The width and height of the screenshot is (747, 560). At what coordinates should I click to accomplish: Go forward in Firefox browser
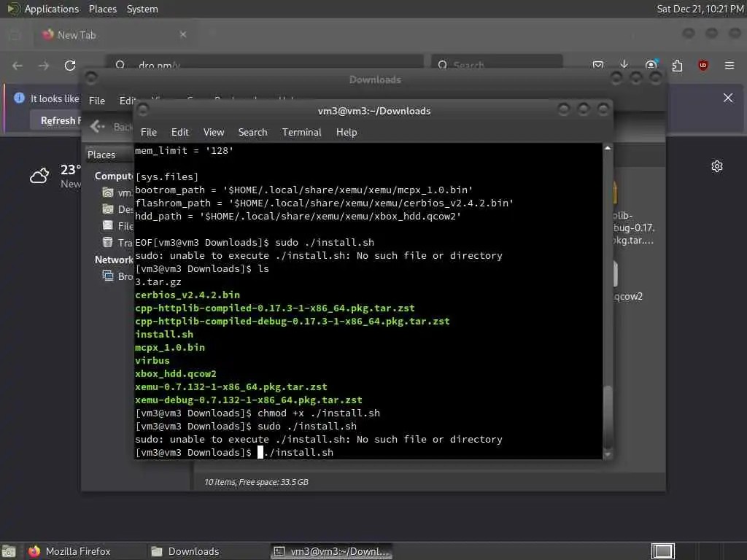pyautogui.click(x=44, y=66)
